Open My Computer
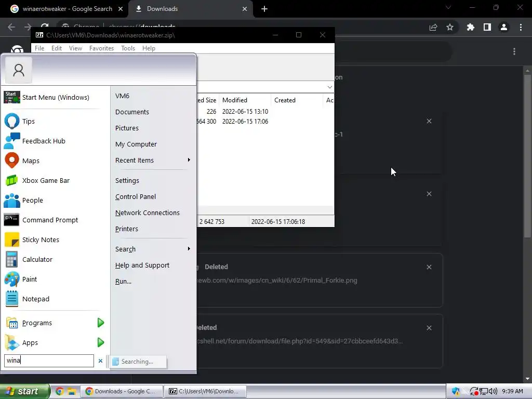Image resolution: width=532 pixels, height=399 pixels. pos(136,144)
